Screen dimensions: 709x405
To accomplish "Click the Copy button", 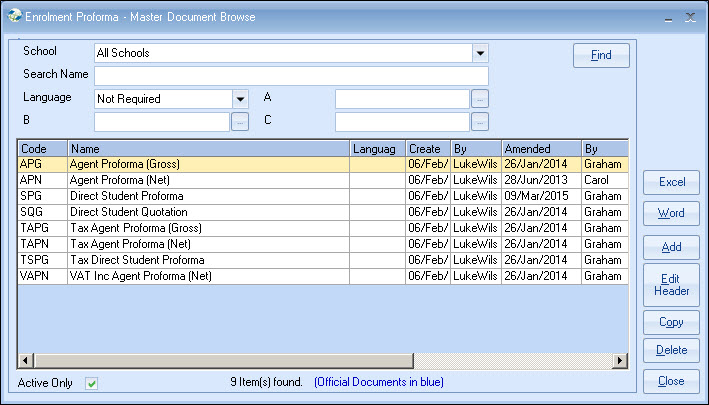I will click(x=671, y=322).
